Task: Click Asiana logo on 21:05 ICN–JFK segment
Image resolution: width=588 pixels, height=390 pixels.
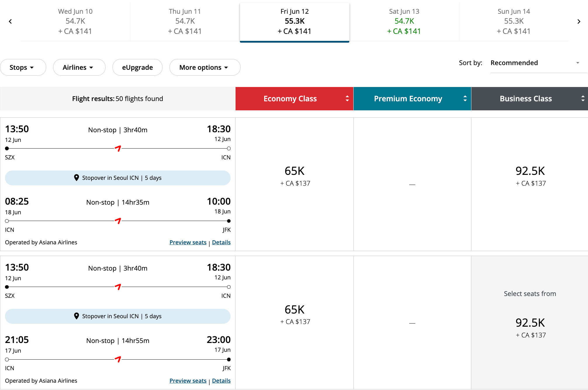Action: 118,359
